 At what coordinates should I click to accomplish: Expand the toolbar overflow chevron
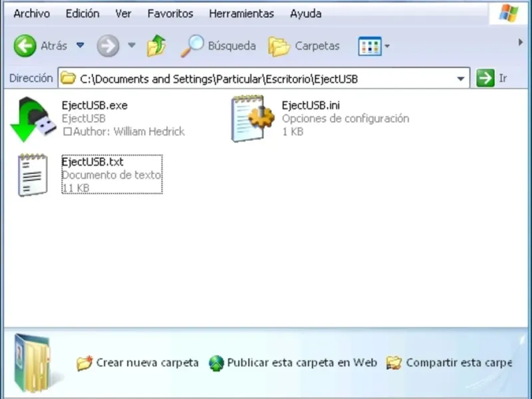pyautogui.click(x=521, y=42)
